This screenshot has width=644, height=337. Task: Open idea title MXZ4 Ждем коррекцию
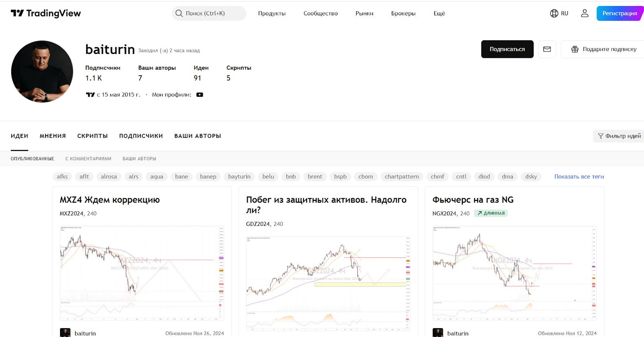[x=109, y=200]
